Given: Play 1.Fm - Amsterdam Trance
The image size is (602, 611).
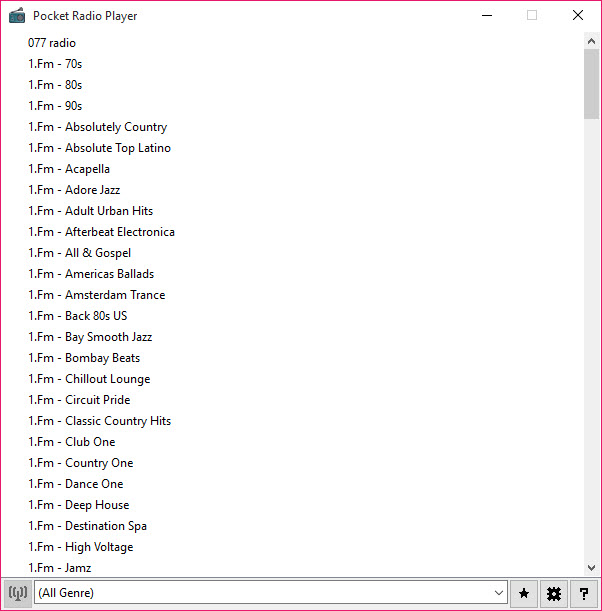Looking at the screenshot, I should (97, 295).
